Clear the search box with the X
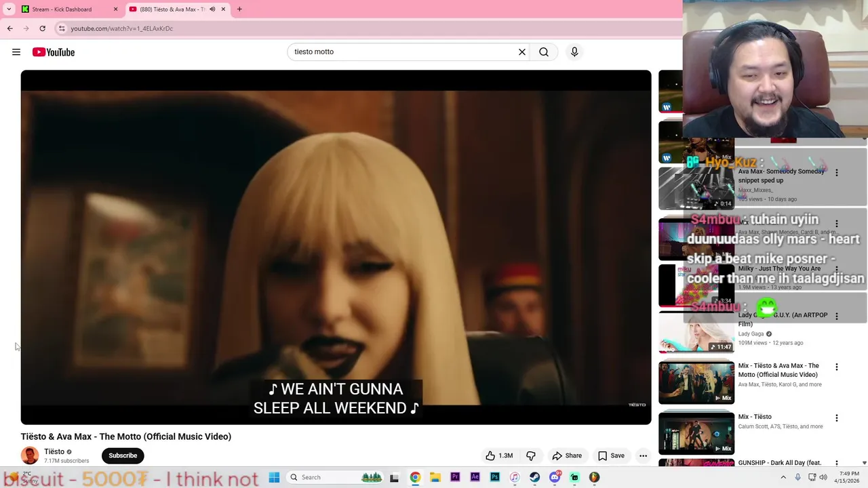Viewport: 868px width, 488px height. click(522, 52)
